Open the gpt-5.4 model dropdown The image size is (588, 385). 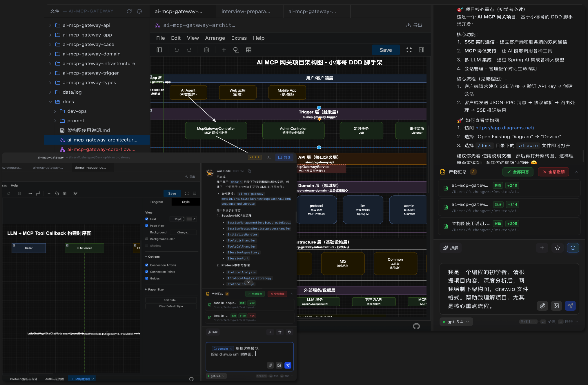pyautogui.click(x=456, y=322)
